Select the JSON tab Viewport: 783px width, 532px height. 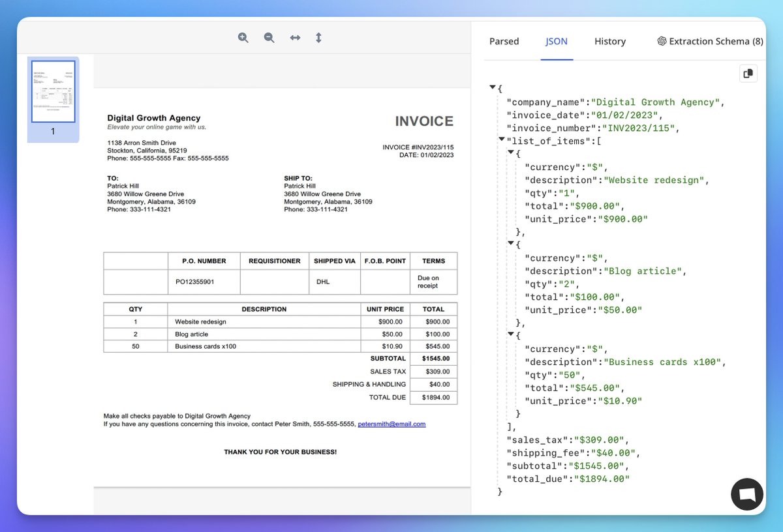click(556, 41)
